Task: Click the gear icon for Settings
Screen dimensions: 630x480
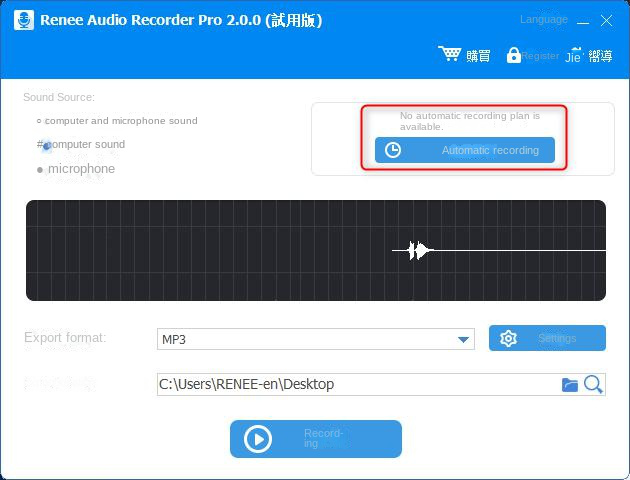Action: click(508, 338)
